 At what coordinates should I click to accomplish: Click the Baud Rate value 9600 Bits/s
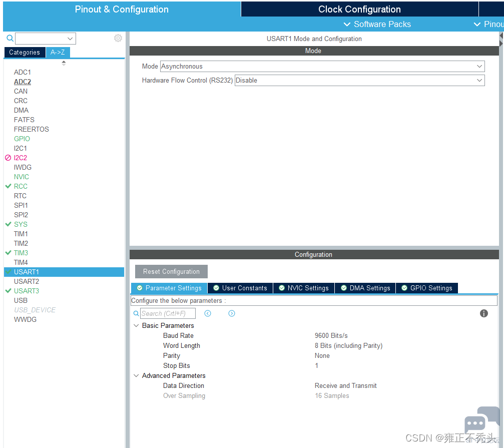331,335
